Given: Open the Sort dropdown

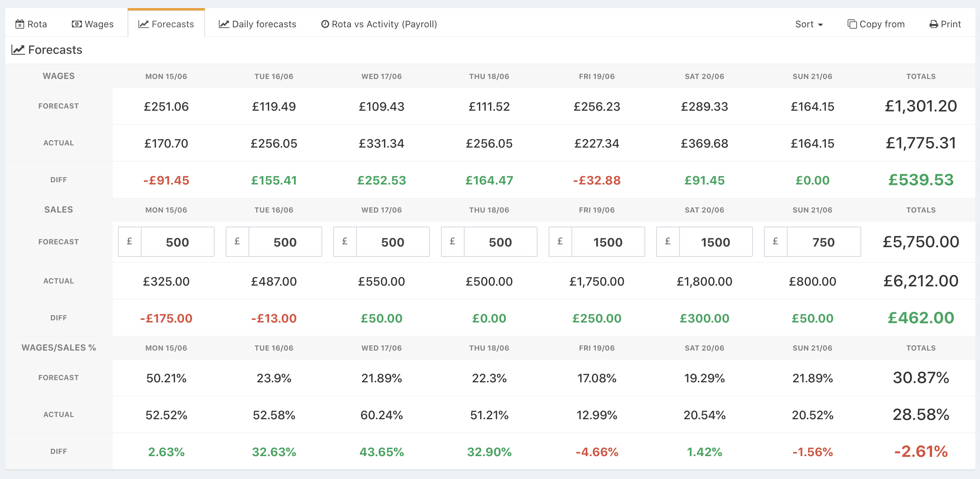Looking at the screenshot, I should click(x=809, y=24).
